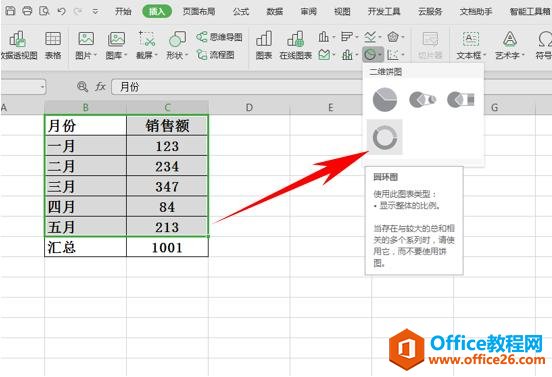The height and width of the screenshot is (377, 552).
Task: Insert a 文本框 text box
Action: [x=471, y=45]
